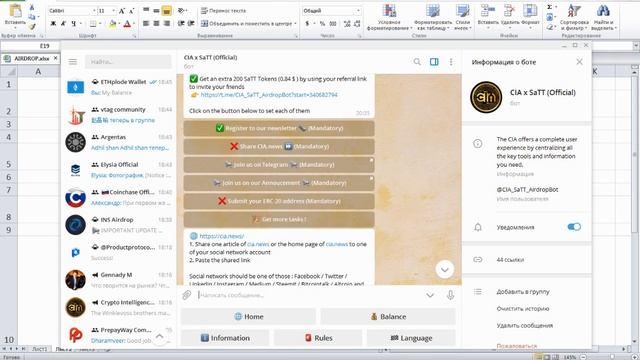Open ETHplode Wallet chat

pos(119,87)
